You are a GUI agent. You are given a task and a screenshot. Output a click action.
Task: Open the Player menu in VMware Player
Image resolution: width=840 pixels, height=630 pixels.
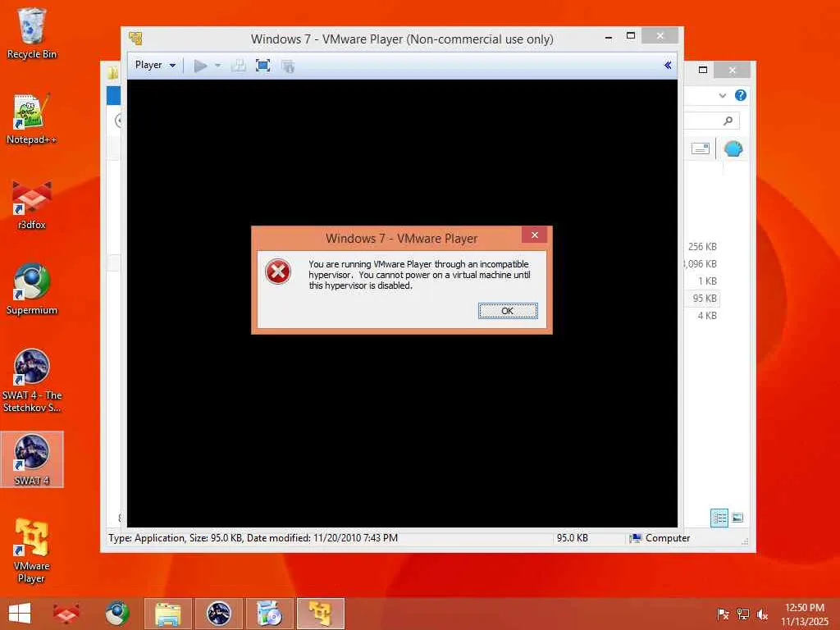coord(155,65)
